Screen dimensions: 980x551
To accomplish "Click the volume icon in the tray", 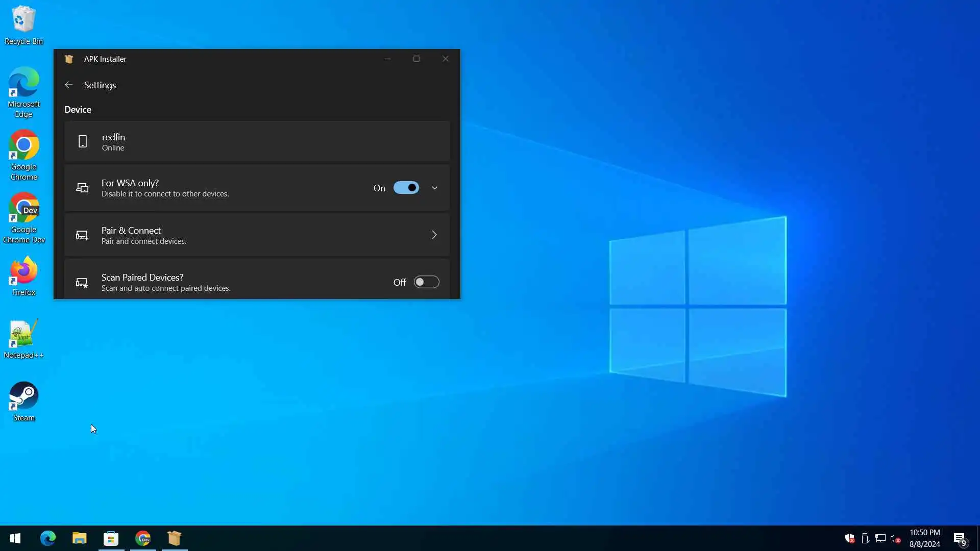I will [x=895, y=539].
